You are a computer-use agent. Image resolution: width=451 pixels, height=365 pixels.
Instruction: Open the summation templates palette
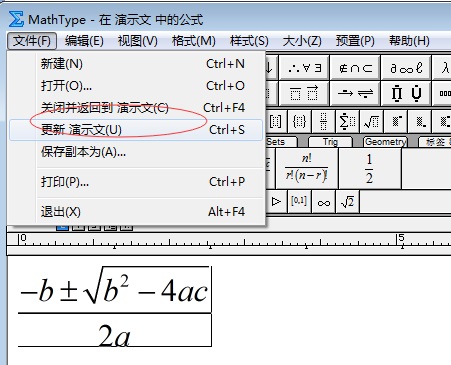click(x=347, y=121)
